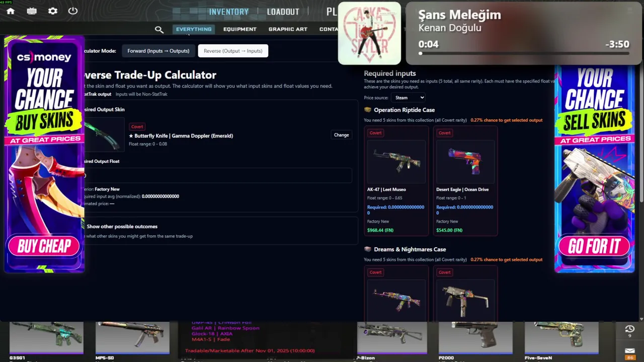Image resolution: width=644 pixels, height=362 pixels.
Task: Select the PP-Bizon inventory item
Action: (392, 338)
